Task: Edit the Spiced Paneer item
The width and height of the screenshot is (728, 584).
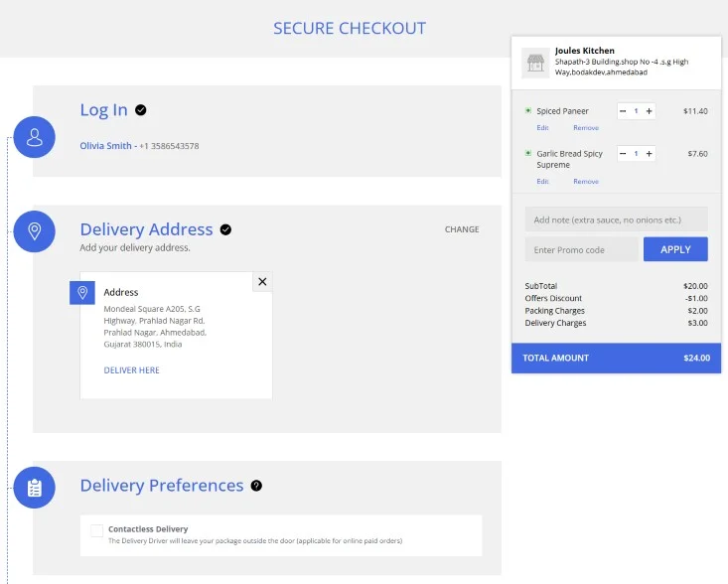Action: click(x=542, y=128)
